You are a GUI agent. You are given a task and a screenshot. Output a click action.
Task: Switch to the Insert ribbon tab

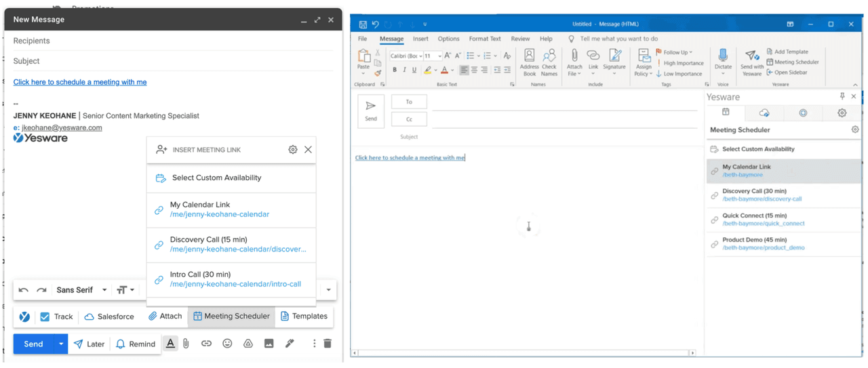tap(420, 39)
